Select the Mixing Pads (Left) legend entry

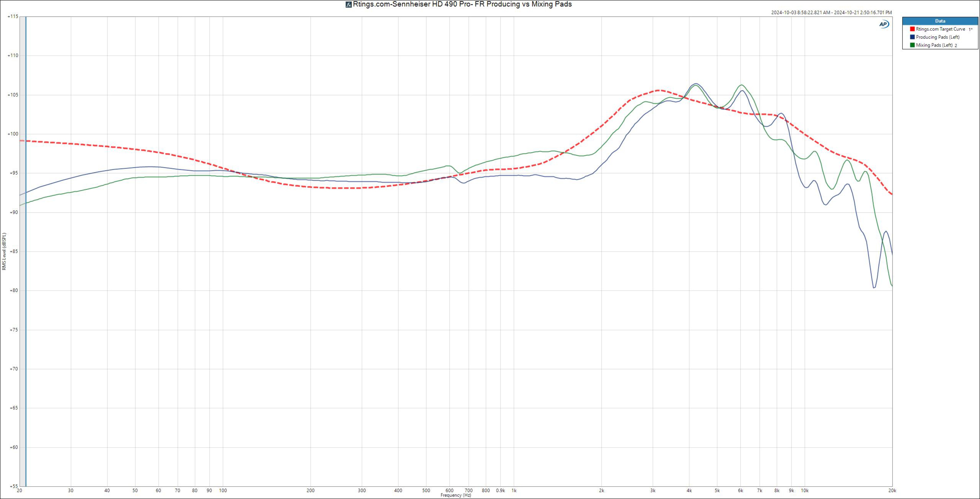tap(934, 45)
